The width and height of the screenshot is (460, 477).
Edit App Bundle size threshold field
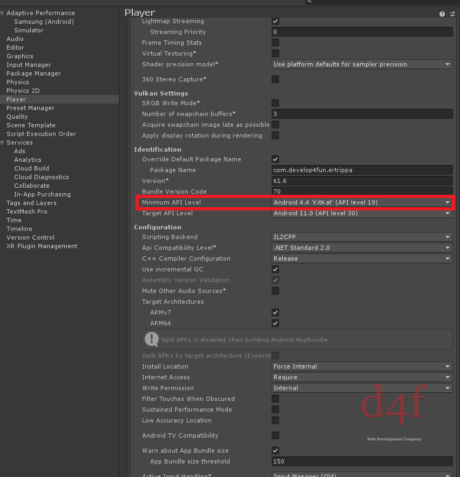click(362, 461)
